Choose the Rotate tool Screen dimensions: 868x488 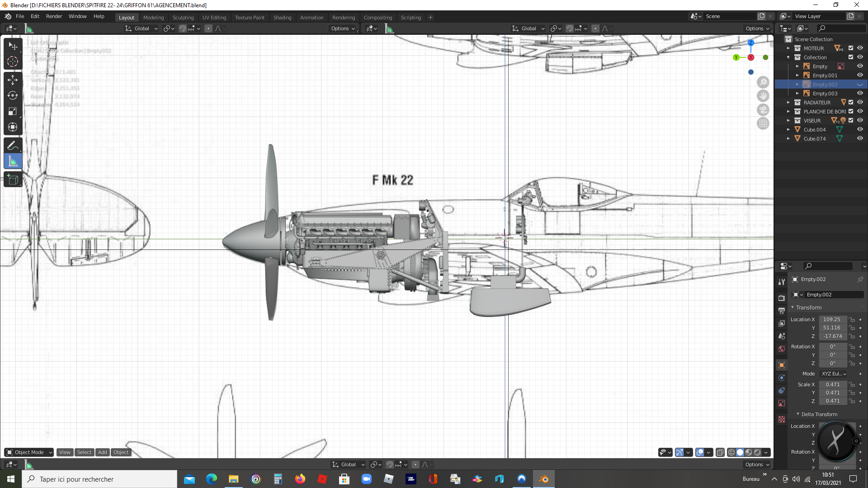pyautogui.click(x=13, y=95)
